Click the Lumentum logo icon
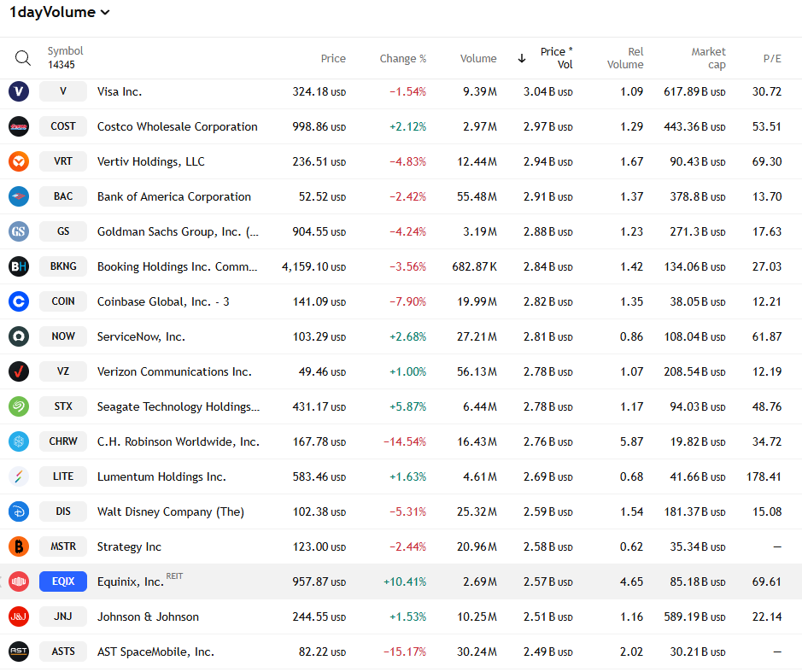 [x=19, y=476]
